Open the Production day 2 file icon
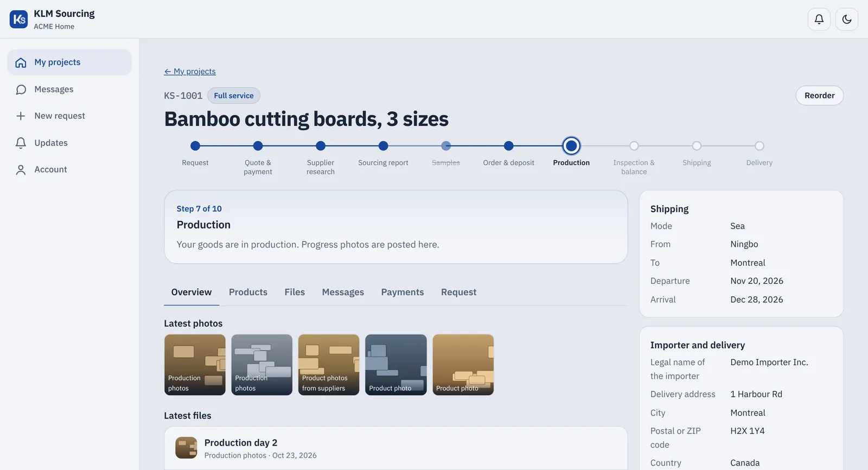The width and height of the screenshot is (868, 470). 186,448
